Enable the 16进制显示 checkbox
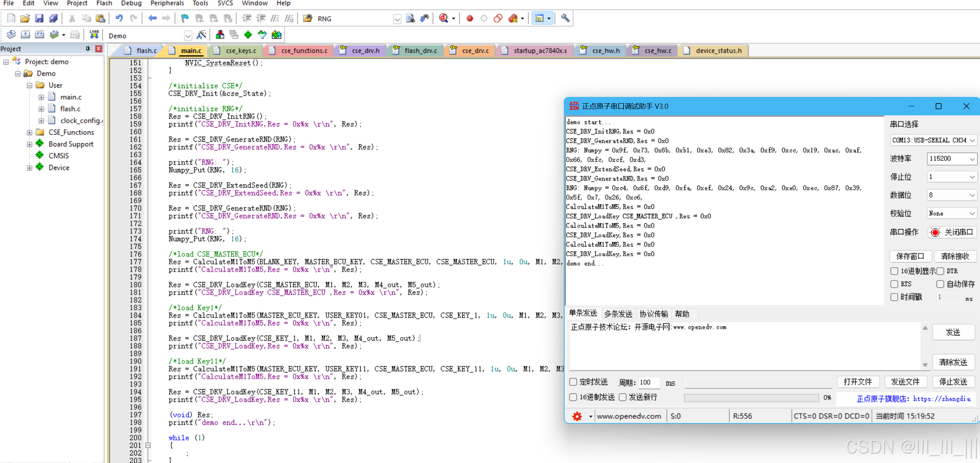 coord(894,271)
